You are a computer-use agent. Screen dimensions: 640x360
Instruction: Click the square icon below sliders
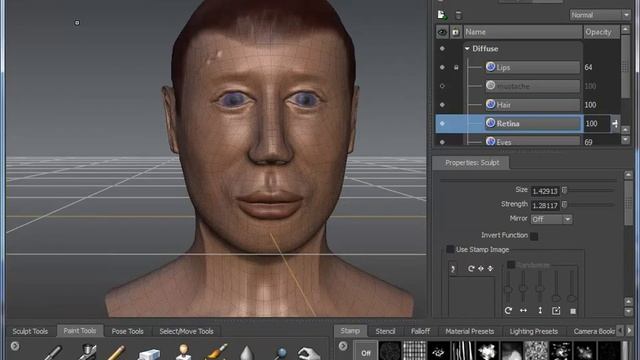[x=573, y=311]
